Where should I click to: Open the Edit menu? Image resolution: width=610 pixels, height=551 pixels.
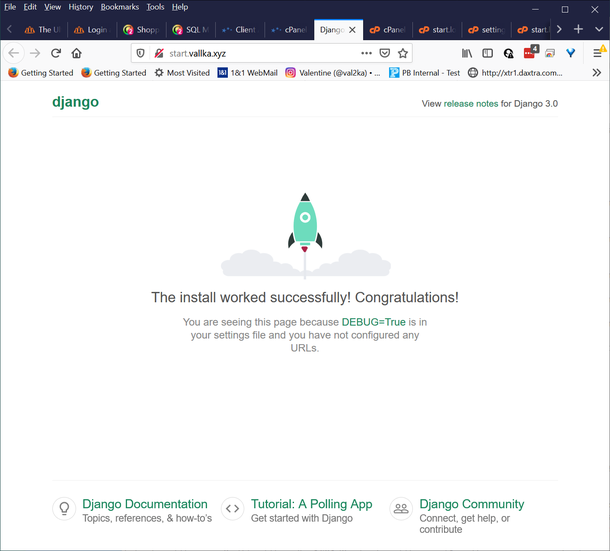point(30,7)
